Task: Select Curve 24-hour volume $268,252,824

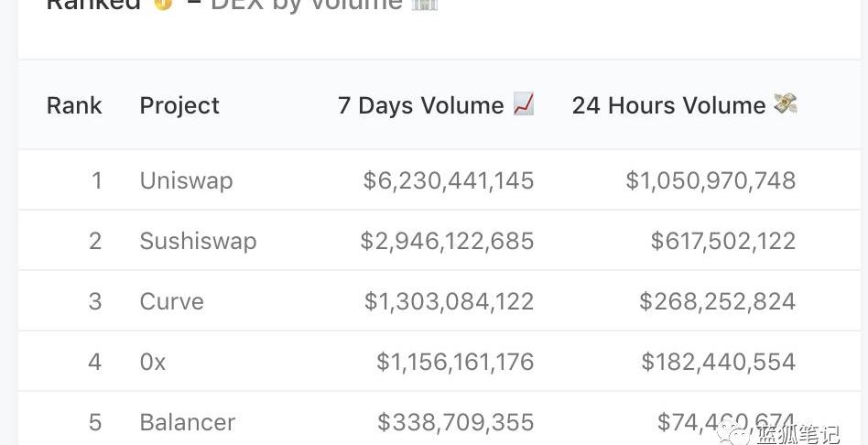Action: (718, 301)
